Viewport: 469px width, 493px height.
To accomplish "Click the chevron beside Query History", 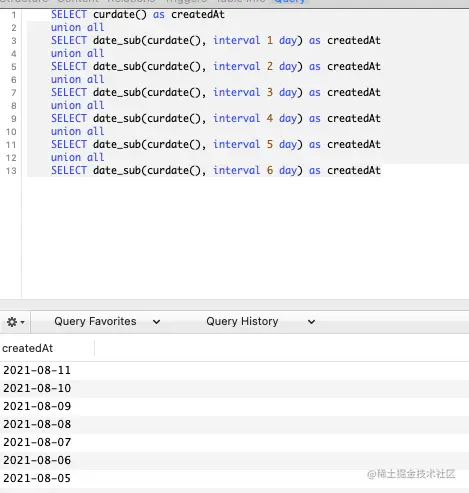I will point(311,322).
